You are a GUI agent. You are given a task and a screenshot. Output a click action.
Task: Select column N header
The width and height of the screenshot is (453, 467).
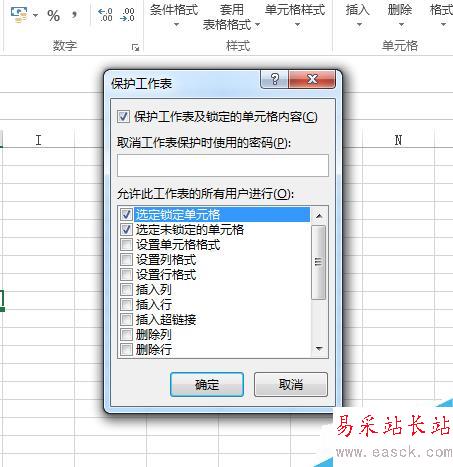point(398,140)
